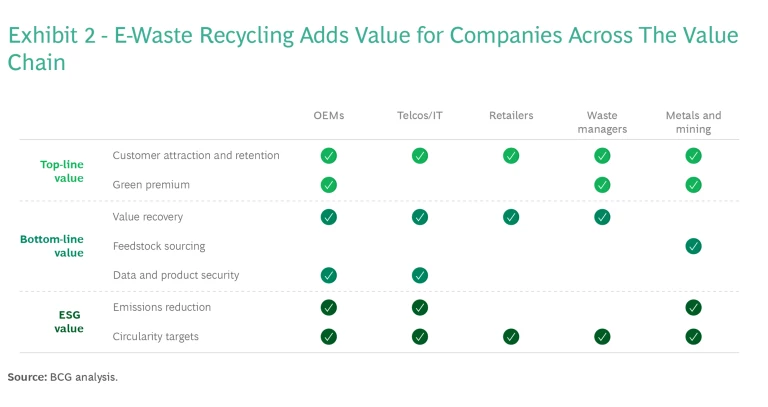
Task: Click OEMs checkmark for Customer attraction and retention
Action: pyautogui.click(x=328, y=156)
